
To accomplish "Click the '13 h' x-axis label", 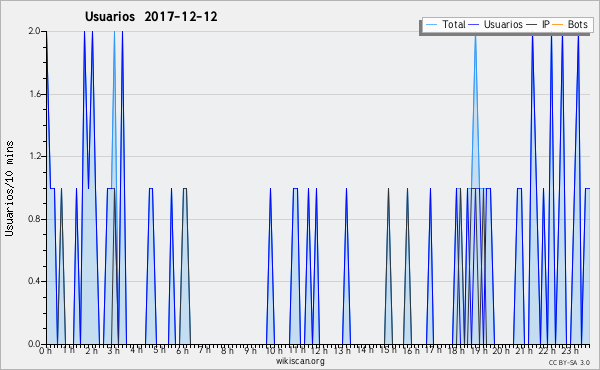I will click(342, 350).
